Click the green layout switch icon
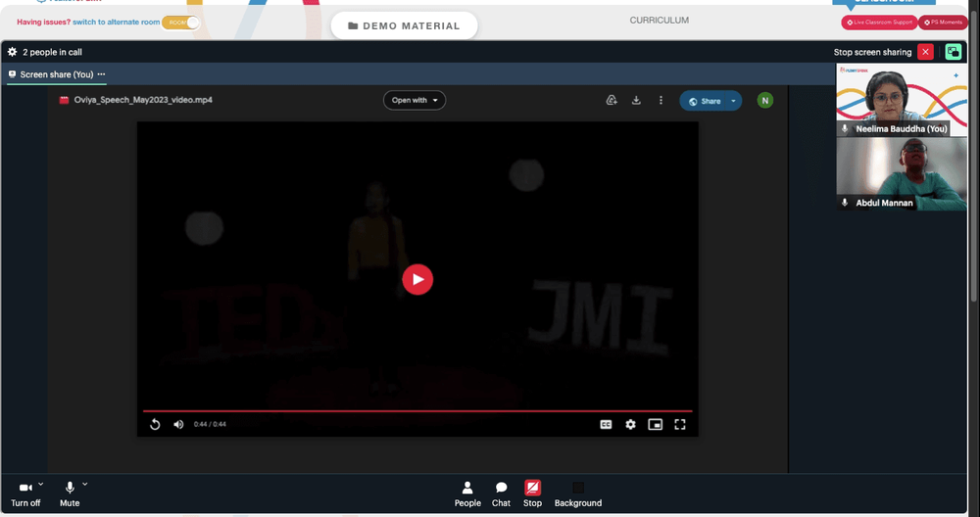Screen dimensions: 980x517 [x=954, y=52]
